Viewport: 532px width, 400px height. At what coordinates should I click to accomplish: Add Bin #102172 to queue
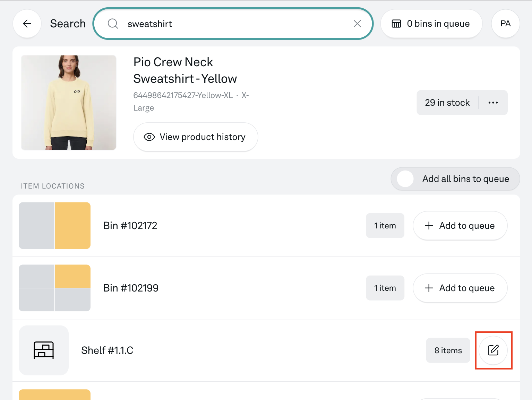tap(460, 226)
